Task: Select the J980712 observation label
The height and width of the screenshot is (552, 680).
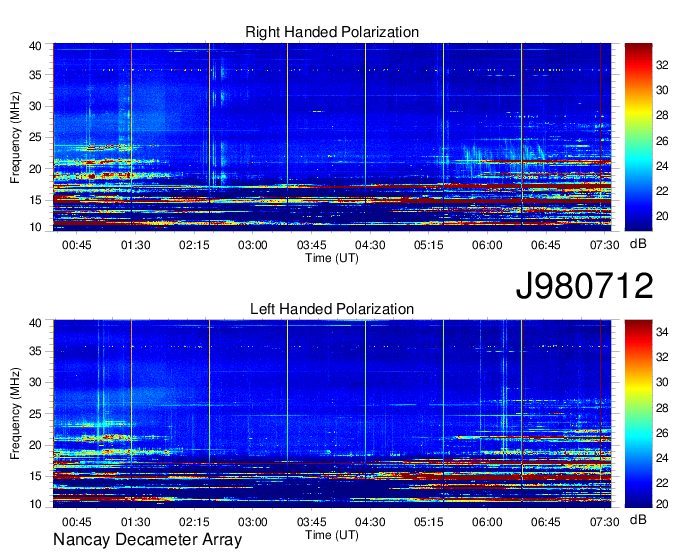Action: click(584, 286)
